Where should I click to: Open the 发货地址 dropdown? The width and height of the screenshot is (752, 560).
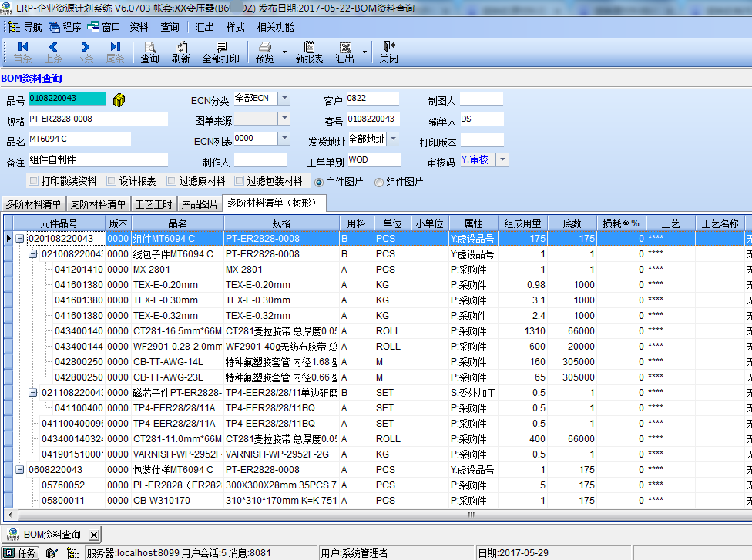[393, 139]
